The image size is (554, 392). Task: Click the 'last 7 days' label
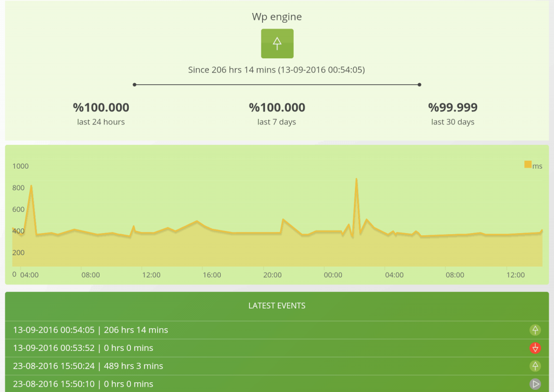pyautogui.click(x=276, y=122)
